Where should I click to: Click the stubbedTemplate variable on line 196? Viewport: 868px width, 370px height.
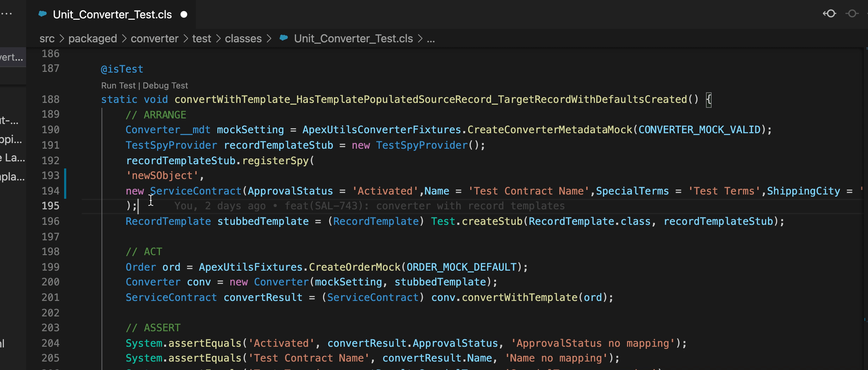click(263, 221)
